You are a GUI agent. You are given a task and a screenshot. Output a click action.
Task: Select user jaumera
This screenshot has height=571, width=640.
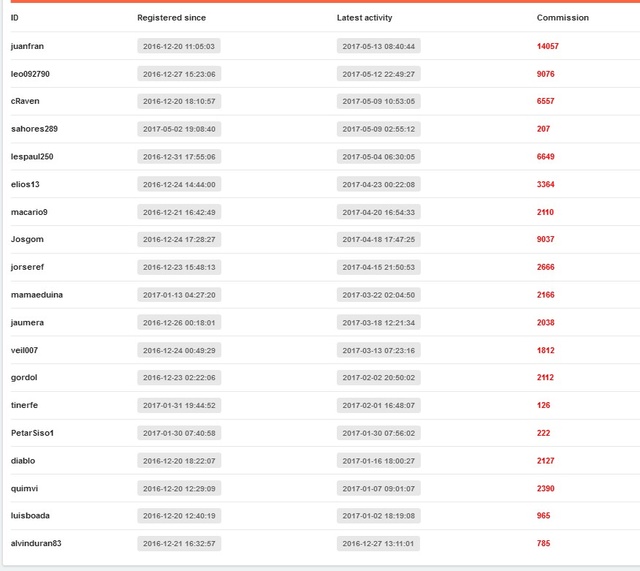click(x=27, y=322)
